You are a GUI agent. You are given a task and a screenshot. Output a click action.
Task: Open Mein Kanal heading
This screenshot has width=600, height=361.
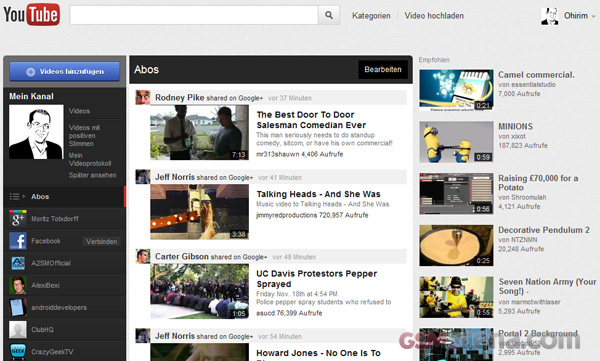(x=31, y=96)
